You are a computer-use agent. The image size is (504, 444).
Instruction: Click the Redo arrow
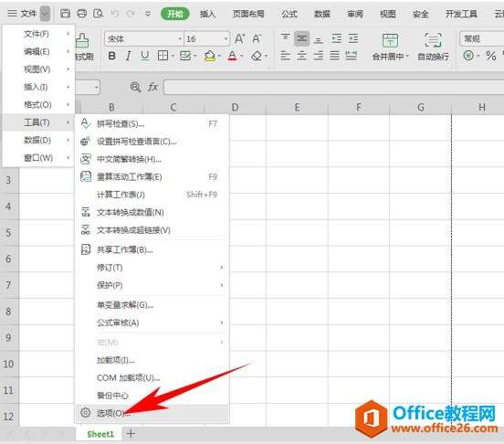(x=131, y=14)
